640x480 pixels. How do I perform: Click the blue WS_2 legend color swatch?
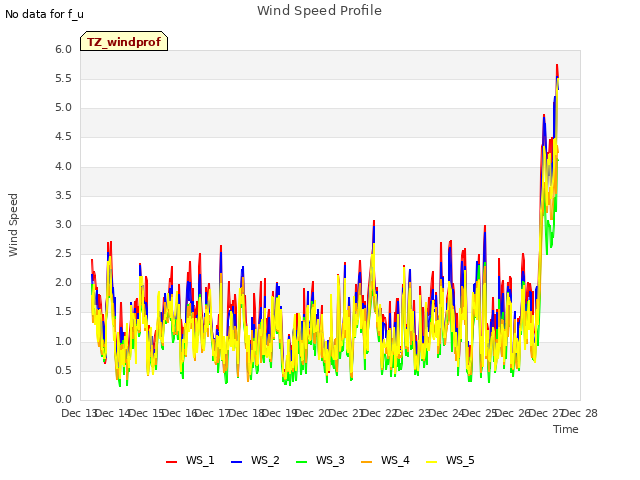236,462
